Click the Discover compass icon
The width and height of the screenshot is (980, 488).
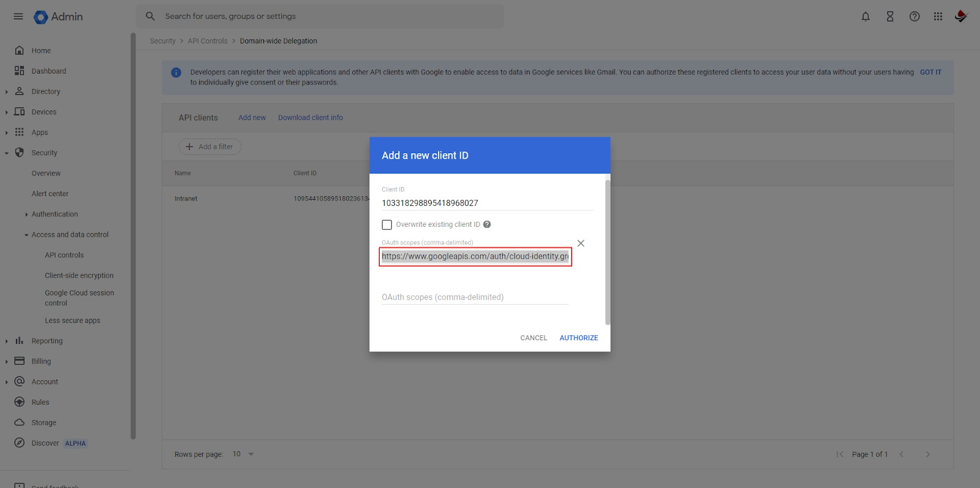(x=20, y=443)
